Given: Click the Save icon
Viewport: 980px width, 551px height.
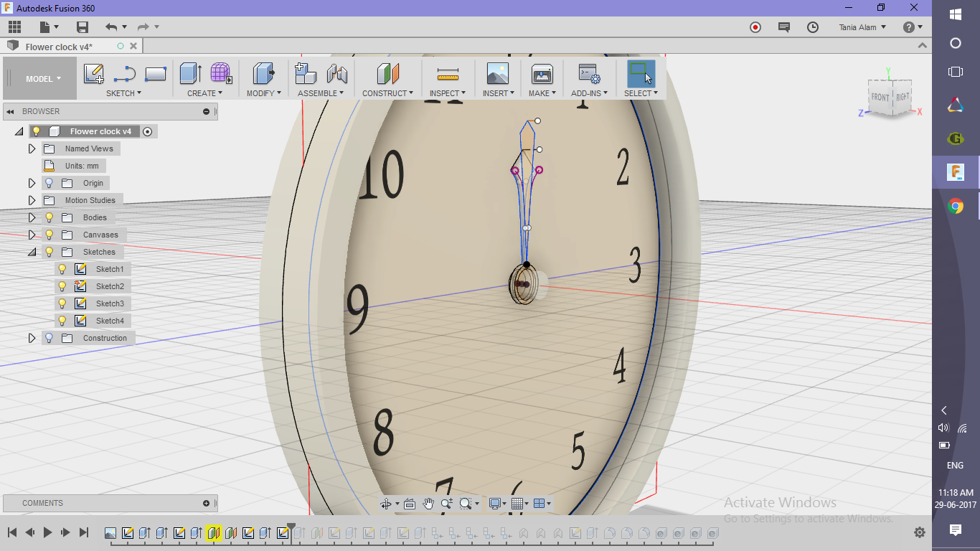Looking at the screenshot, I should click(x=83, y=27).
